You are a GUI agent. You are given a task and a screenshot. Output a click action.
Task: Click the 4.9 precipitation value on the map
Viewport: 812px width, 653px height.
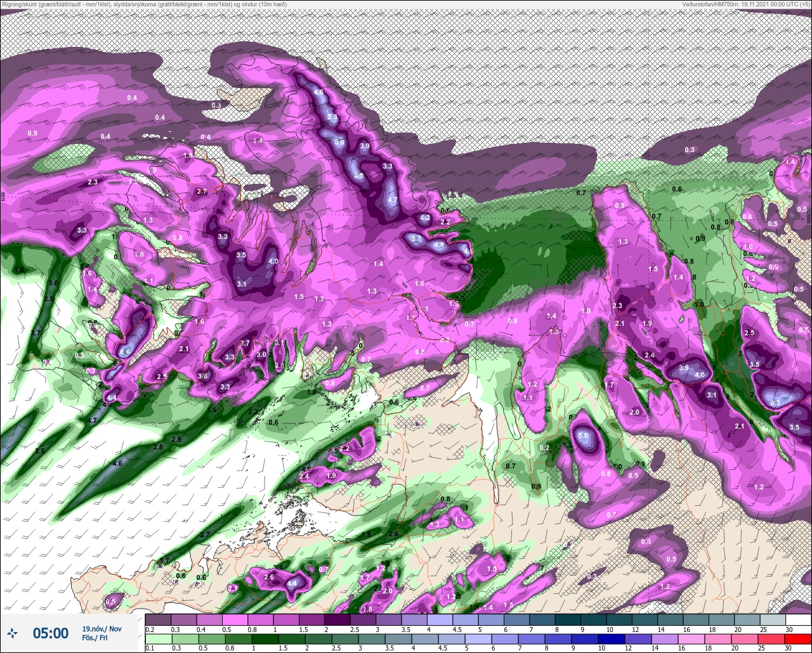438,244
